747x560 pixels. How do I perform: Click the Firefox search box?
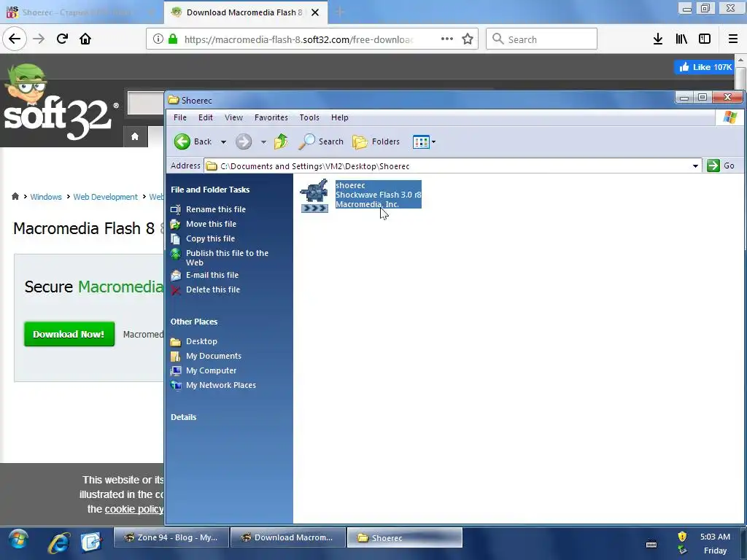[541, 39]
